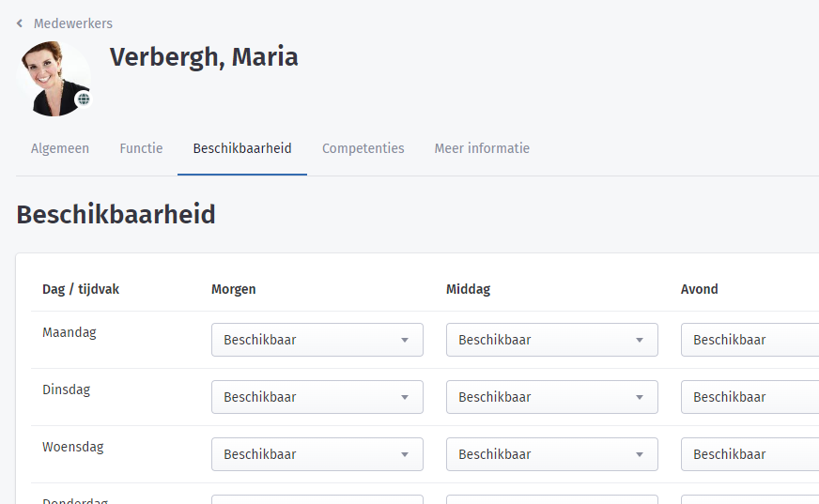This screenshot has width=819, height=504.
Task: Select the Beschikbaarheid tab
Action: [242, 148]
